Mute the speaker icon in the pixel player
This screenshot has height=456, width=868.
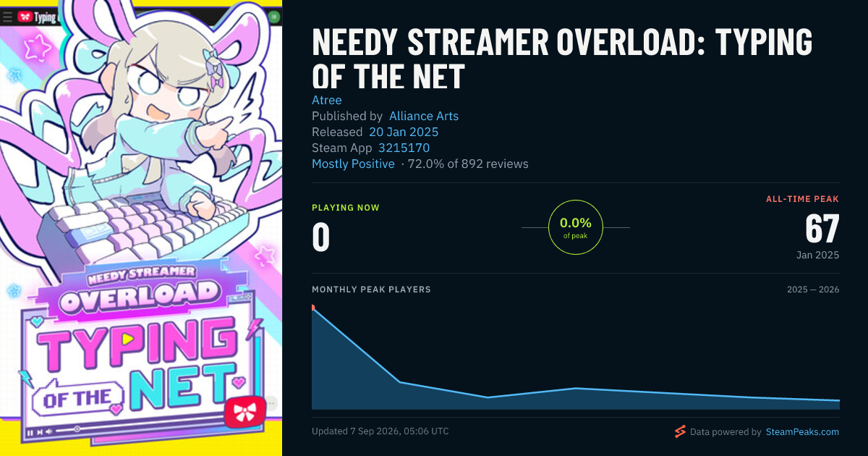49,431
